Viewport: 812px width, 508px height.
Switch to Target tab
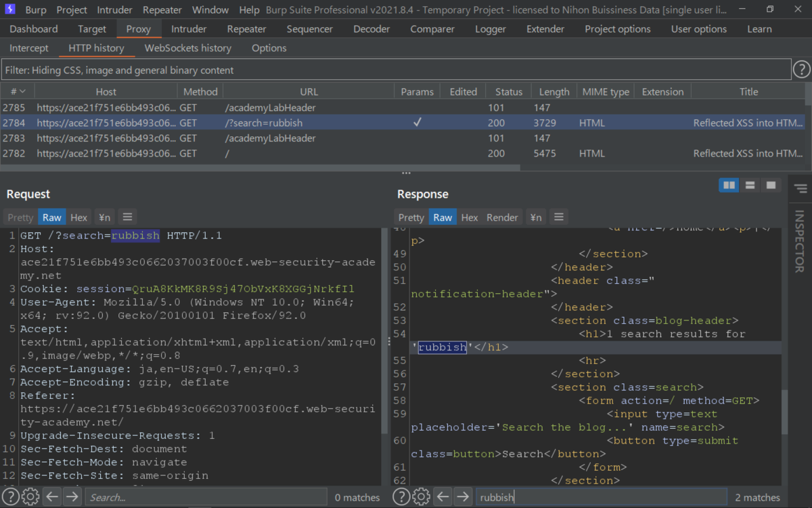coord(92,29)
